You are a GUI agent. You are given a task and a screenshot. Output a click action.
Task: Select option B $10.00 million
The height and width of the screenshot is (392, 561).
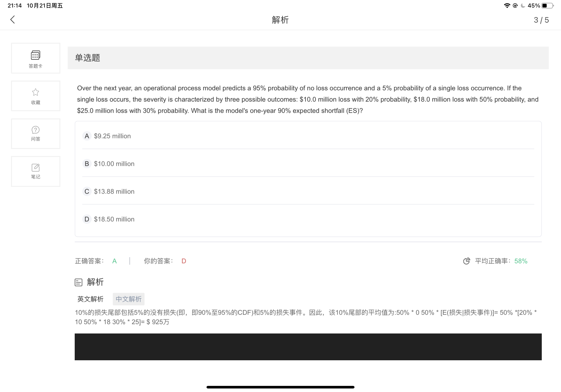[114, 164]
